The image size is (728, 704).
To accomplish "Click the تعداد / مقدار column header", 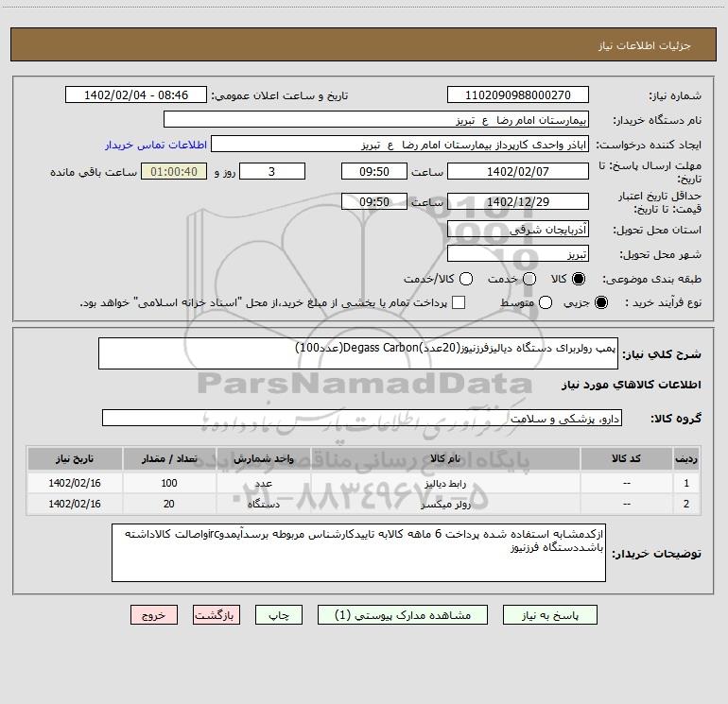I will point(169,458).
